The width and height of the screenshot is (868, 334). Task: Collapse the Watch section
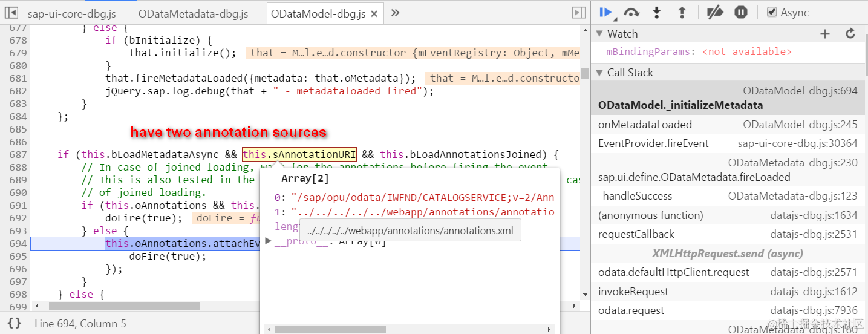click(599, 34)
